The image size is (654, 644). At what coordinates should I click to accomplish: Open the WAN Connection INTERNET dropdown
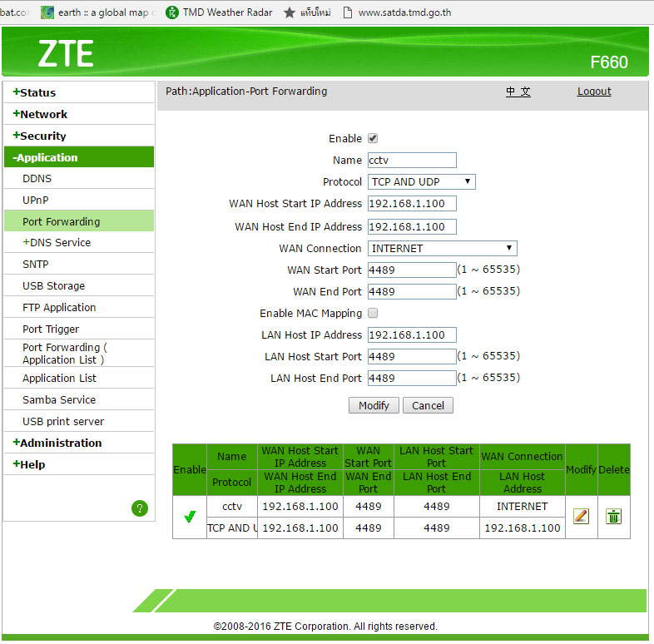442,248
